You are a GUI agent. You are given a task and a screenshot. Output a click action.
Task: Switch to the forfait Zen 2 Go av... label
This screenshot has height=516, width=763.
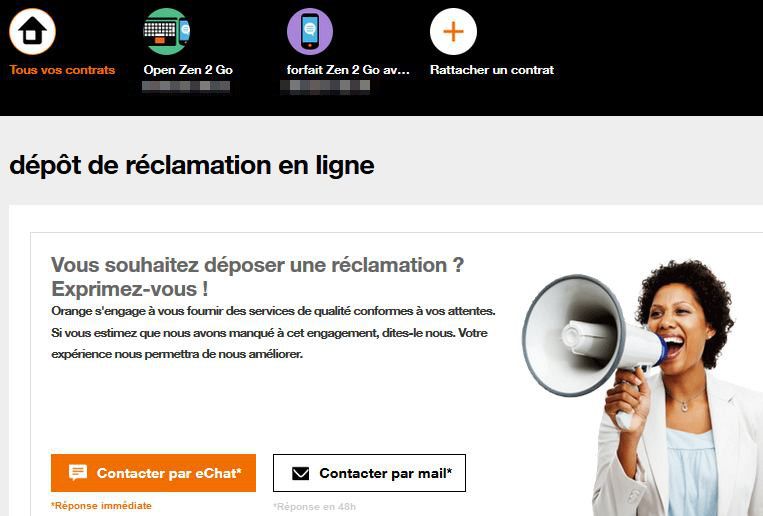click(348, 70)
